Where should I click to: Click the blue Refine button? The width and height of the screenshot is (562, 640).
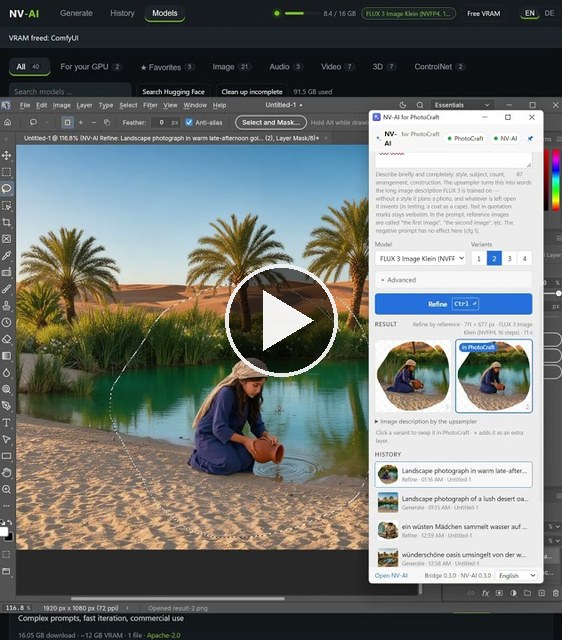click(453, 304)
